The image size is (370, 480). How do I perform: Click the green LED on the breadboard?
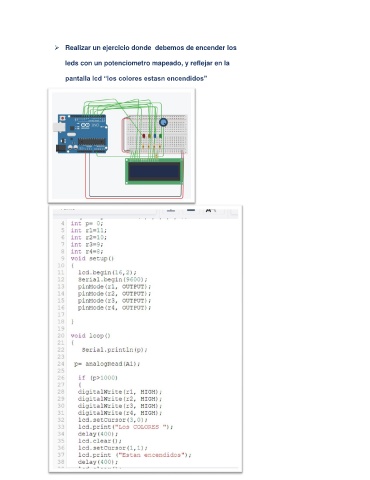(x=161, y=136)
